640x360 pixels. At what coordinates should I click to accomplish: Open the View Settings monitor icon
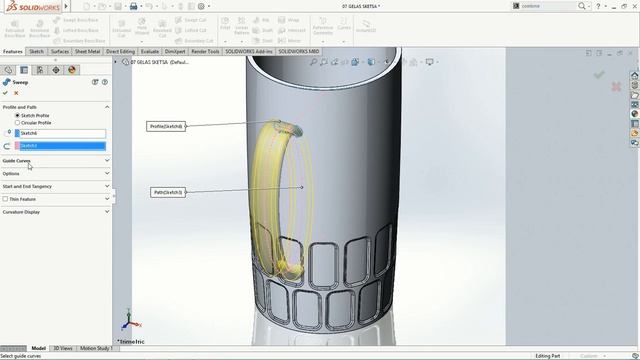[x=429, y=62]
